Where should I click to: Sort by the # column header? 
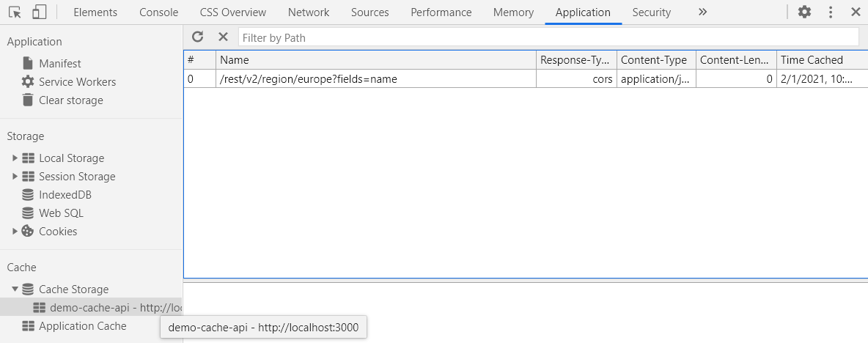pyautogui.click(x=200, y=60)
